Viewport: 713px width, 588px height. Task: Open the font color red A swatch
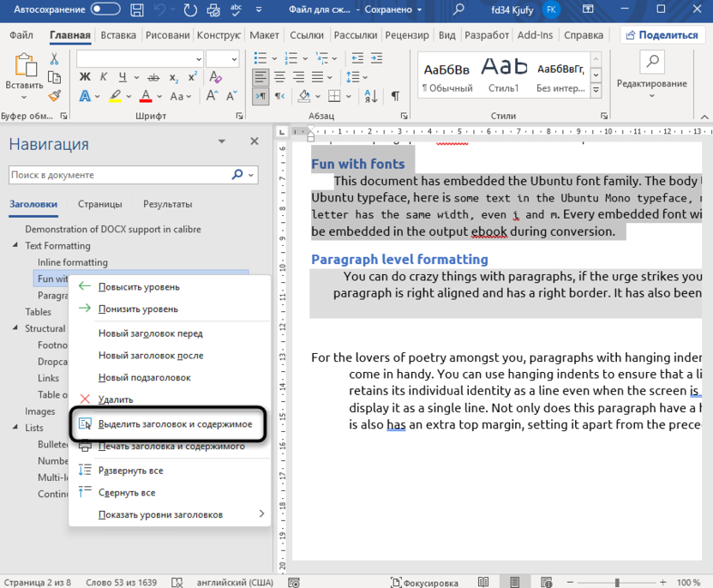coord(146,96)
